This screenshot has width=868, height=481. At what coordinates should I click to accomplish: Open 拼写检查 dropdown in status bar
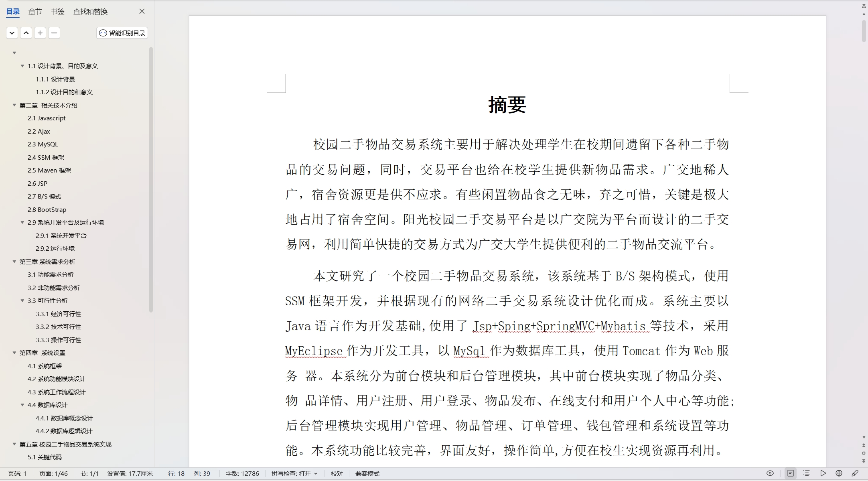point(294,473)
